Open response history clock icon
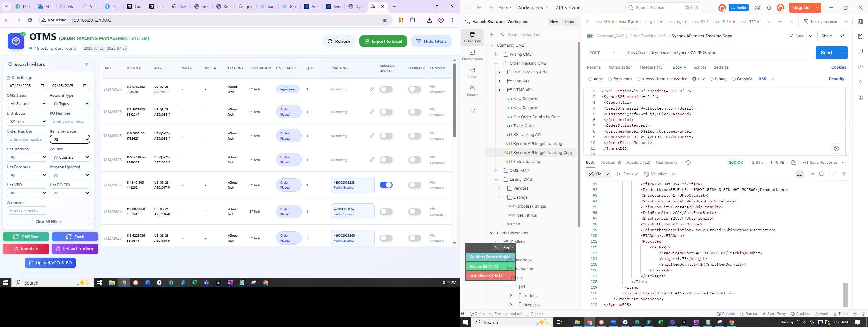The height and width of the screenshot is (327, 868). (688, 163)
